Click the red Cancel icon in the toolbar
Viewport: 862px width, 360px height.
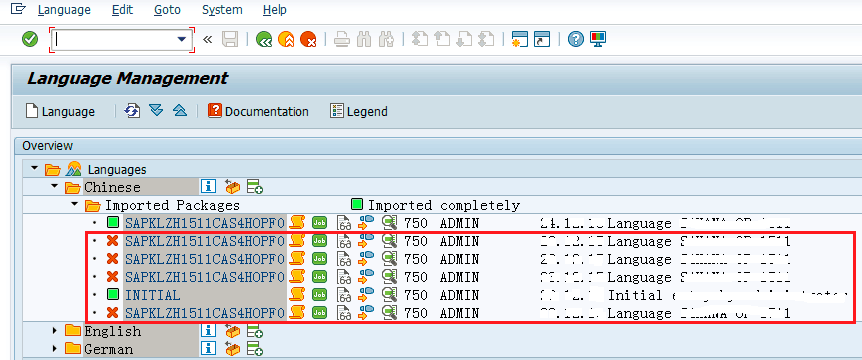coord(308,40)
